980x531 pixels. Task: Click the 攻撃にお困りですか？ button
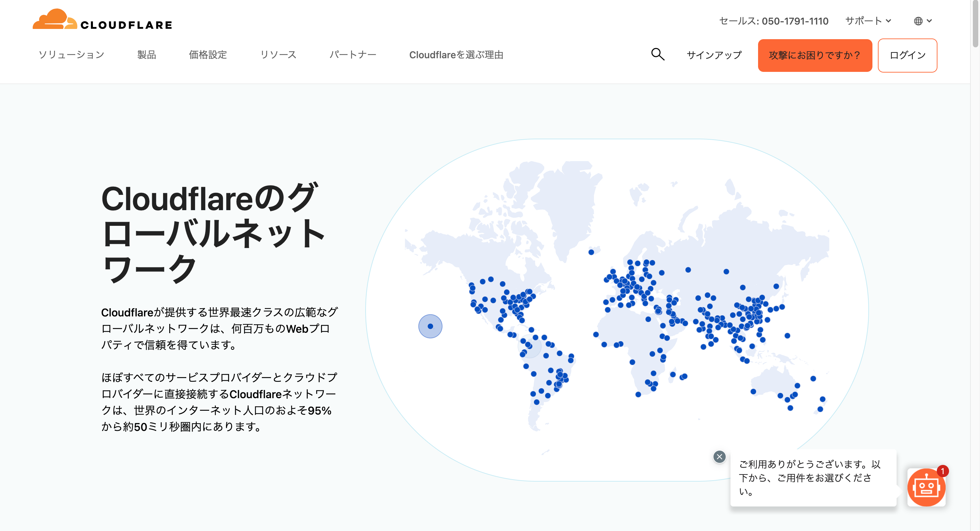815,55
